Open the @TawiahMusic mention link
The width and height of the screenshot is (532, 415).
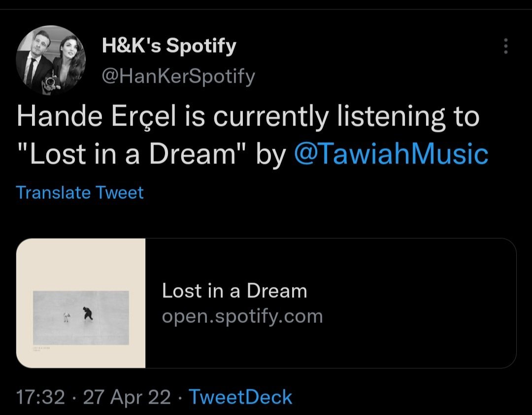(x=391, y=155)
